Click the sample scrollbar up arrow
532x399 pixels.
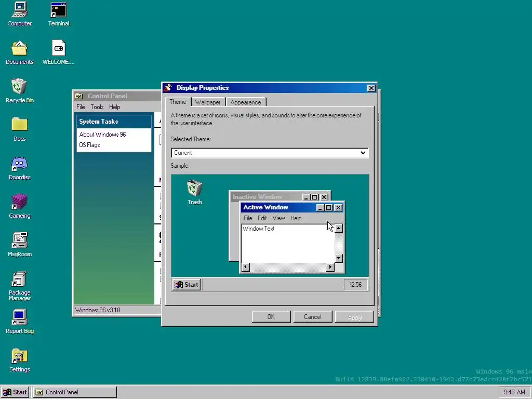[x=339, y=229]
